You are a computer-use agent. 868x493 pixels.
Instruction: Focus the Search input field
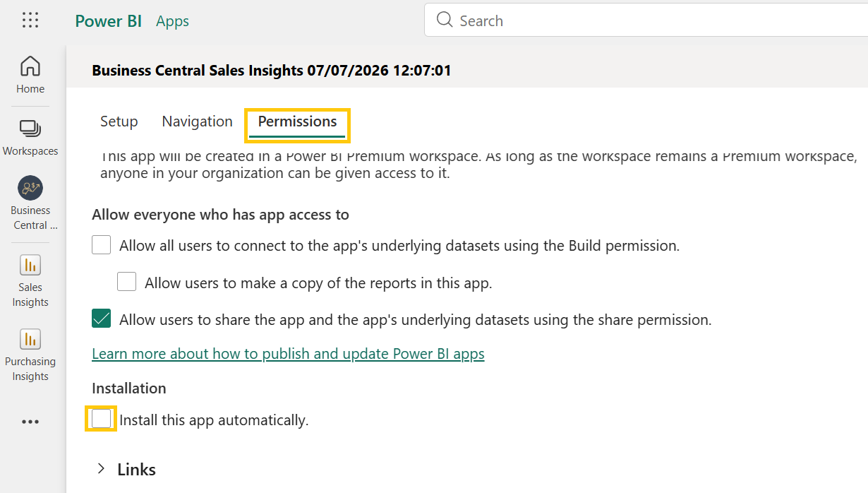(x=646, y=20)
